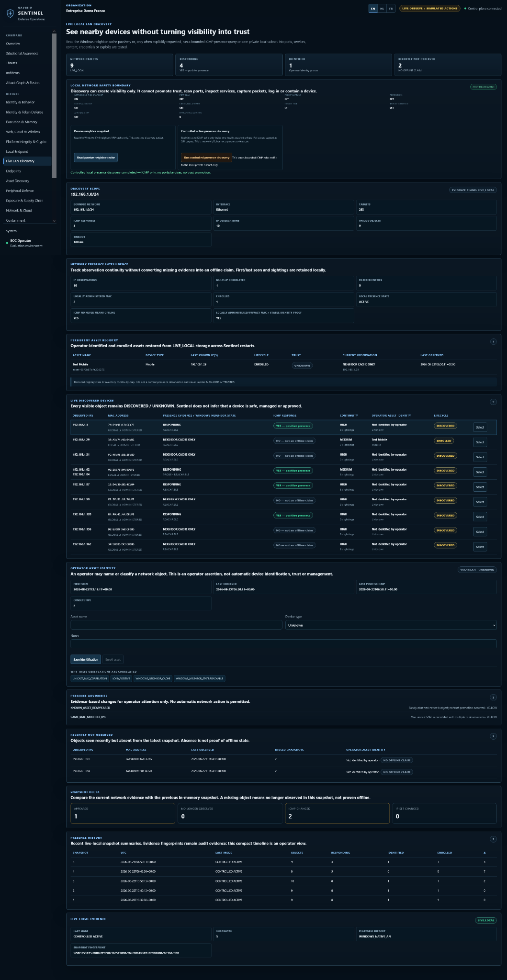Open Attack Graph & Fusion

[23, 82]
